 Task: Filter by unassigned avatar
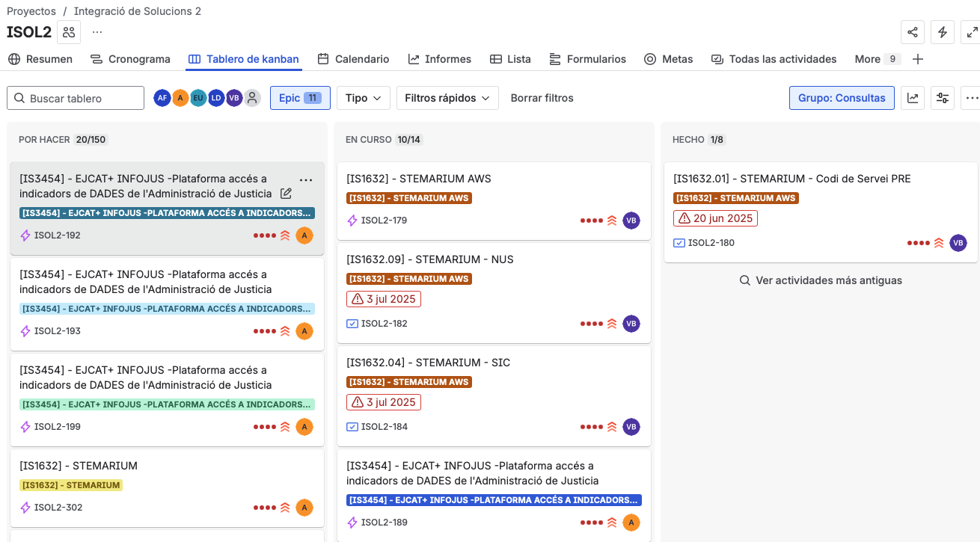point(252,98)
